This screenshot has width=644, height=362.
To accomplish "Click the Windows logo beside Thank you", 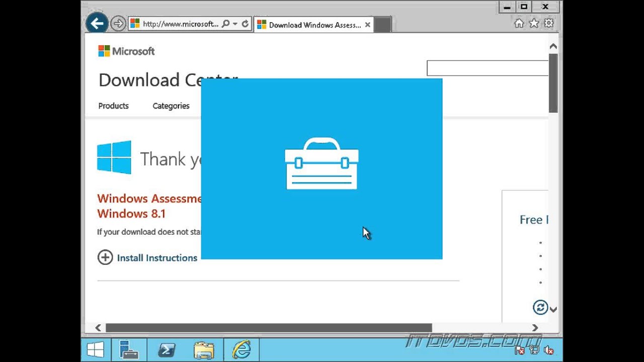I will 114,157.
